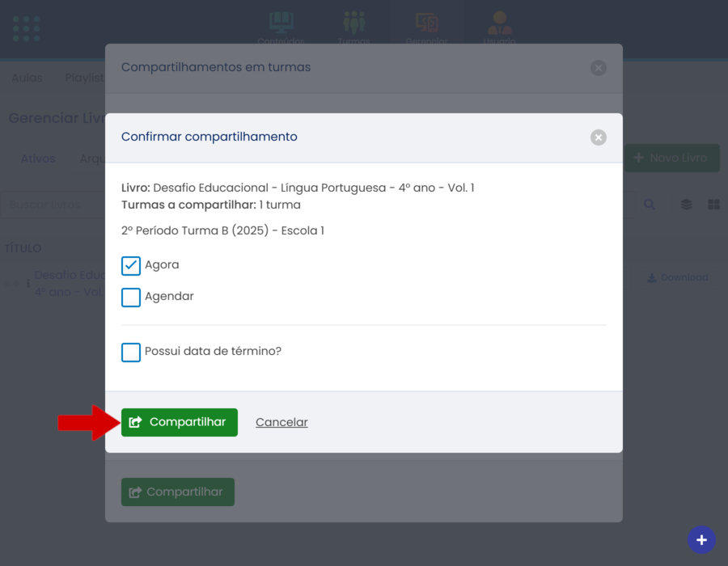Image resolution: width=728 pixels, height=566 pixels.
Task: Enable the Agendar checkbox
Action: [x=131, y=297]
